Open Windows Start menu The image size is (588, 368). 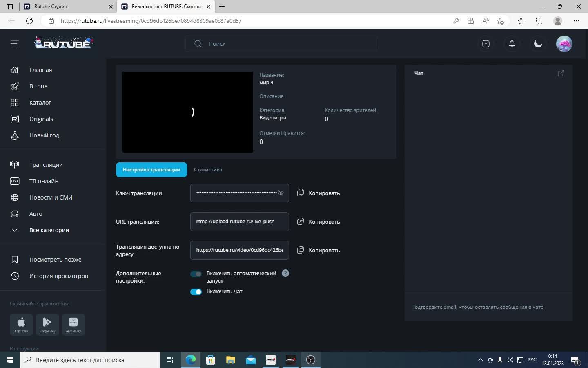tap(10, 360)
